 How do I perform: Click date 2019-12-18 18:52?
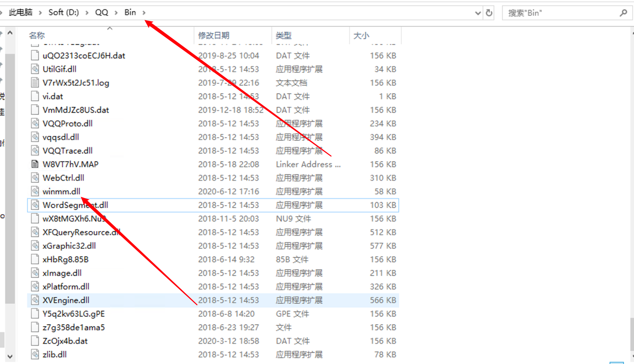click(231, 110)
